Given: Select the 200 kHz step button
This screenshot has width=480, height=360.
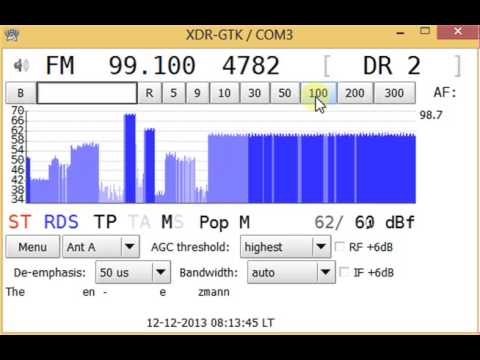Looking at the screenshot, I should [x=355, y=93].
